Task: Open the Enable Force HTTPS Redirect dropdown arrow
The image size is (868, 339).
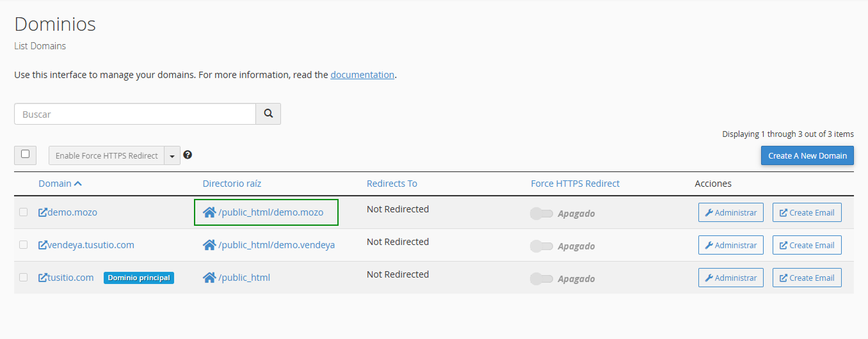Action: 172,155
